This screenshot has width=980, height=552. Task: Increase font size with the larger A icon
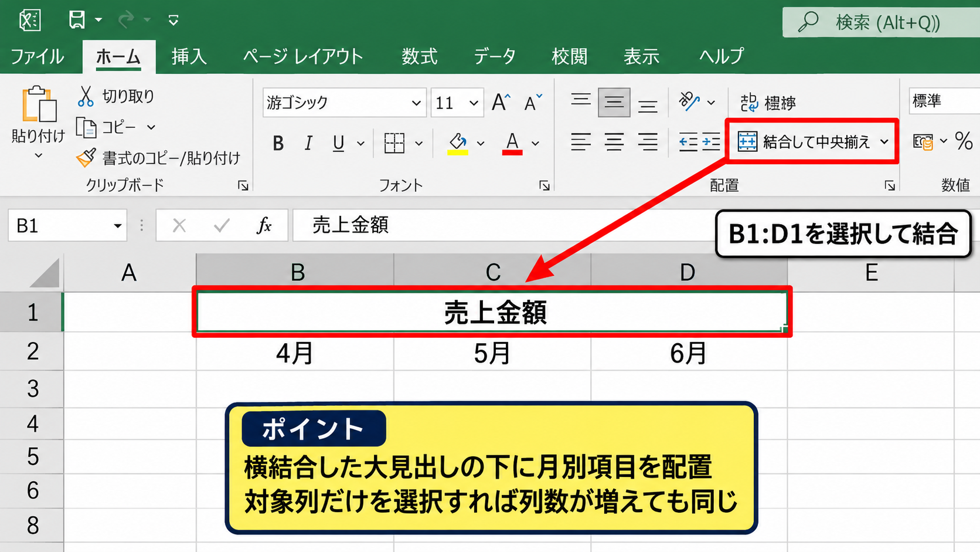point(501,103)
